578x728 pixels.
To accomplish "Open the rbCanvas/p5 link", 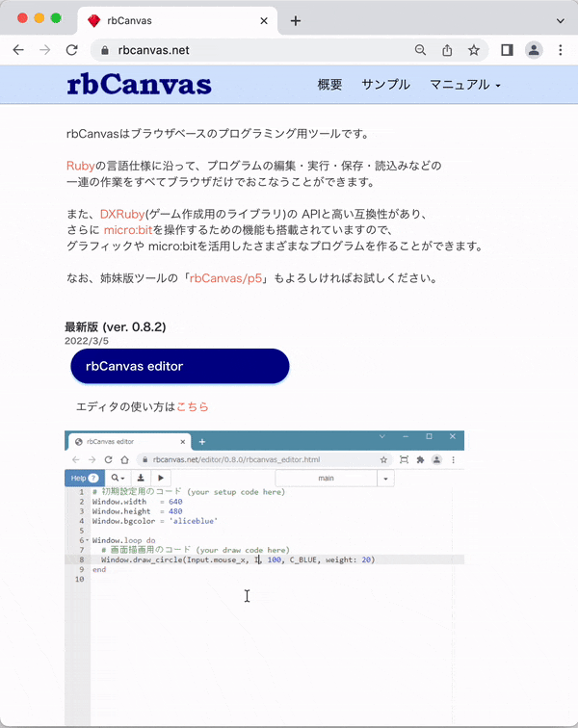I will click(x=225, y=278).
